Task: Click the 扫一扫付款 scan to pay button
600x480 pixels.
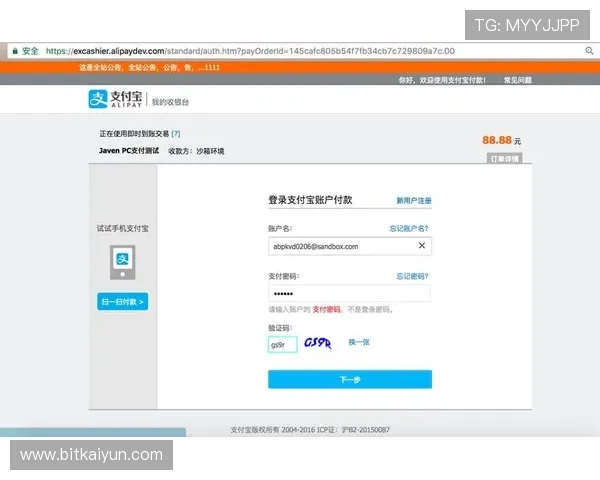Action: tap(122, 302)
